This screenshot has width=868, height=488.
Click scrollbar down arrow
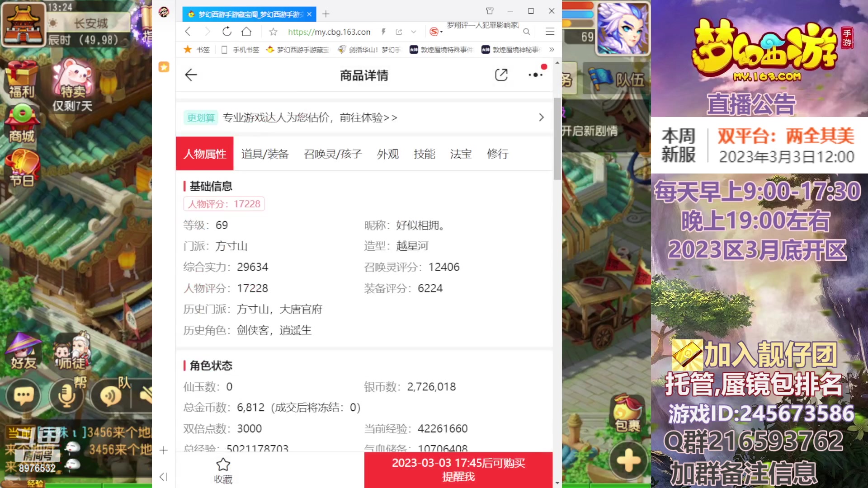click(x=557, y=483)
